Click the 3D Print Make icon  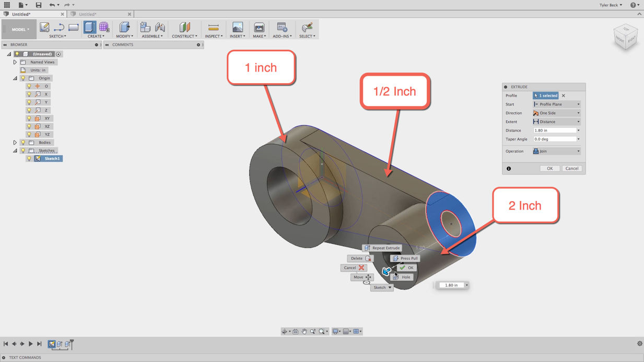(259, 27)
